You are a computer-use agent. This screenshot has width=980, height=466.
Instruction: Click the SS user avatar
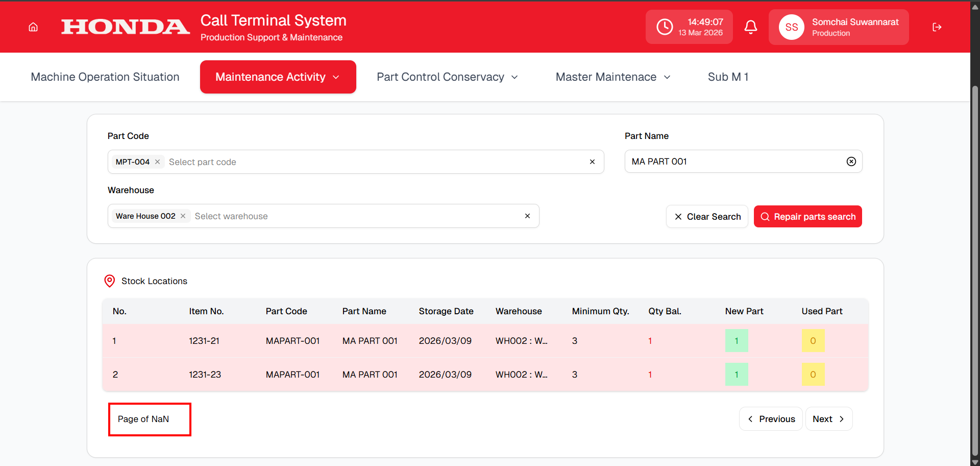(x=791, y=27)
